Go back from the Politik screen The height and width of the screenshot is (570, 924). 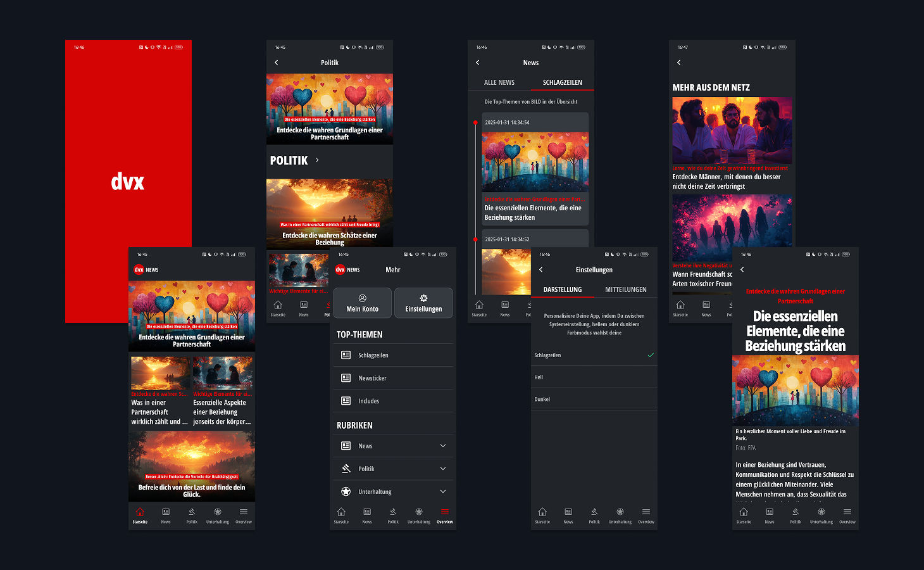pyautogui.click(x=277, y=63)
